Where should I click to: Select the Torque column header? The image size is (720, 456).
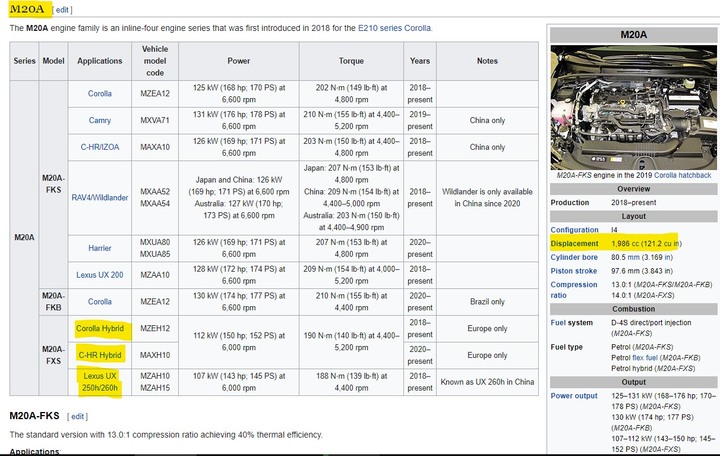(x=351, y=61)
